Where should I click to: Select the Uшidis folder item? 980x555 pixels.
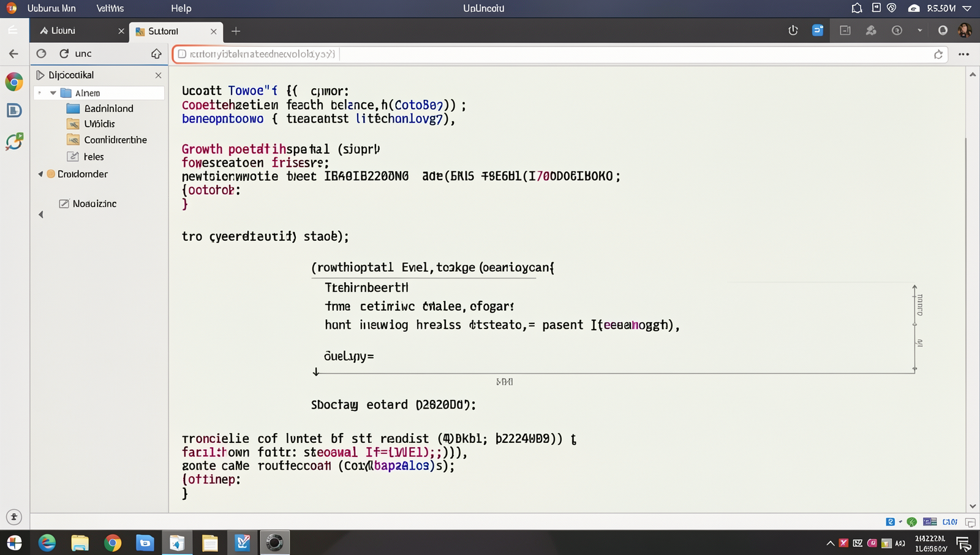(91, 124)
